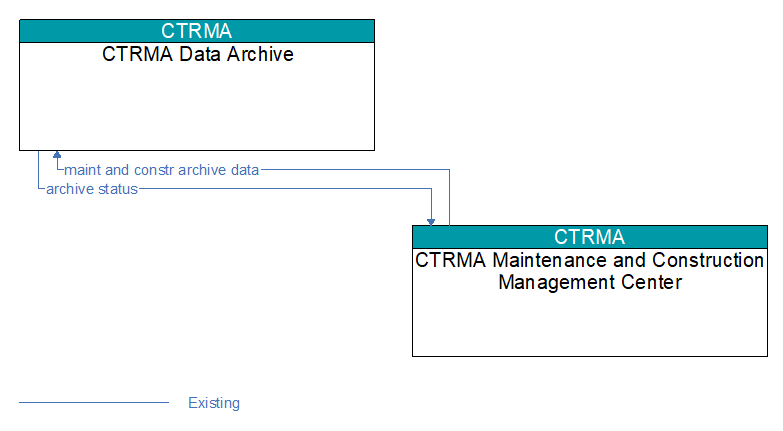Click the 'Existing' legend label
The height and width of the screenshot is (431, 783).
214,403
